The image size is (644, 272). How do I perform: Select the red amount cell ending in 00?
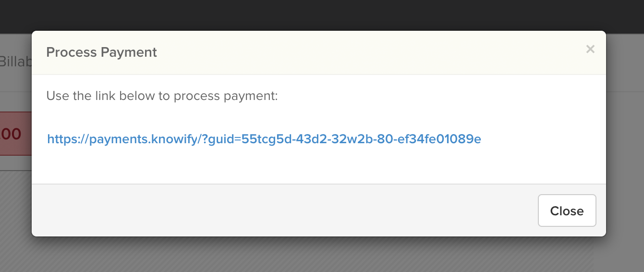pyautogui.click(x=15, y=134)
